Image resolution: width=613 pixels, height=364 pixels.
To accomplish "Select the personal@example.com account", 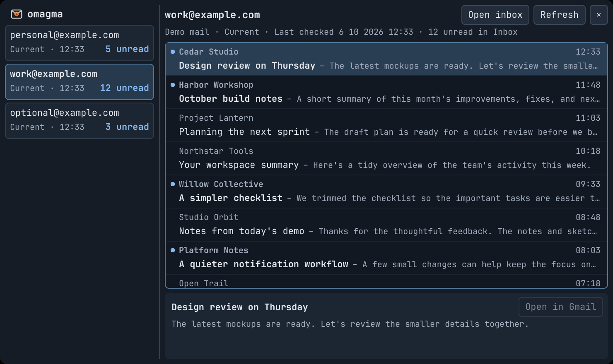I will pyautogui.click(x=80, y=43).
